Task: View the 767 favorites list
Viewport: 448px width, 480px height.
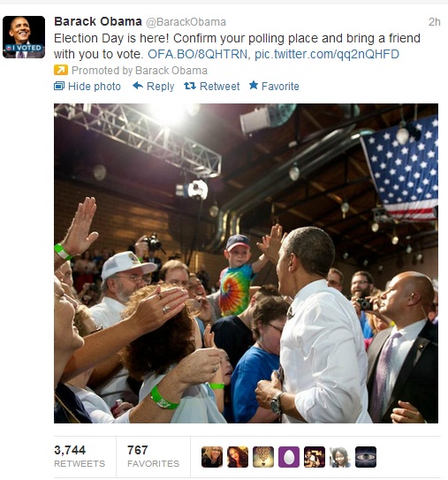Action: [x=153, y=456]
